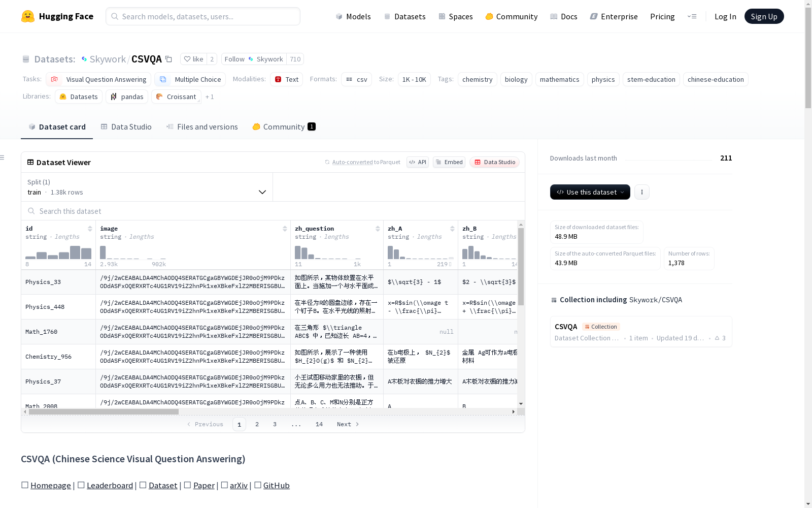The height and width of the screenshot is (508, 812).
Task: Sort the image column
Action: pyautogui.click(x=285, y=229)
